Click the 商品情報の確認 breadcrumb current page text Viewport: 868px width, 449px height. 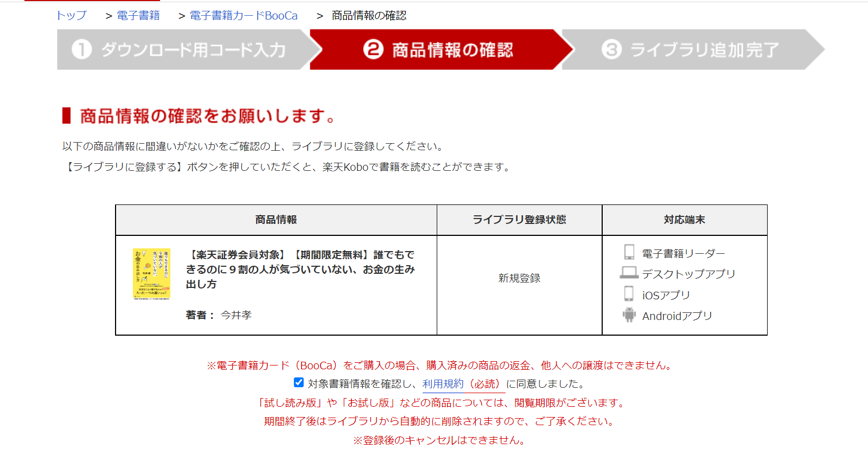pyautogui.click(x=369, y=15)
